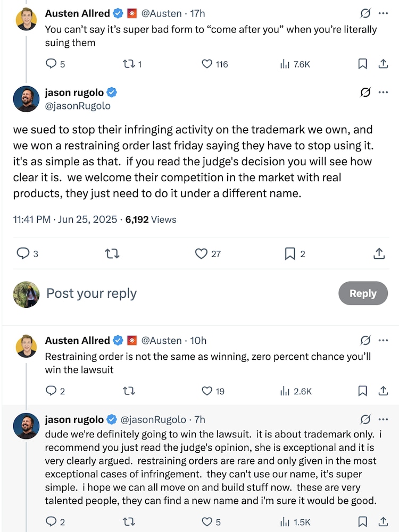Like Austen Allred's top post with 116 likes
399x532 pixels.
(x=207, y=64)
